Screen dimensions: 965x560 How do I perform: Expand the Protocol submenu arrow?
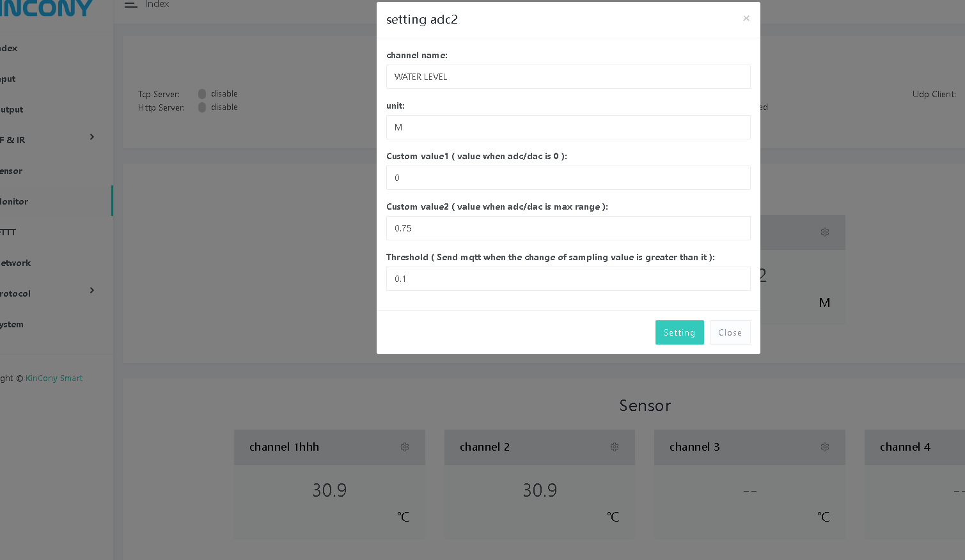[92, 290]
